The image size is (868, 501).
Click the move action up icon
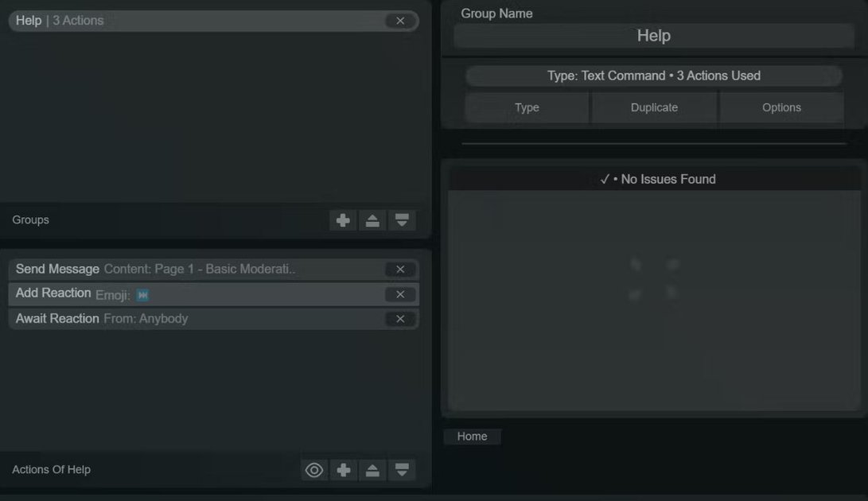372,469
